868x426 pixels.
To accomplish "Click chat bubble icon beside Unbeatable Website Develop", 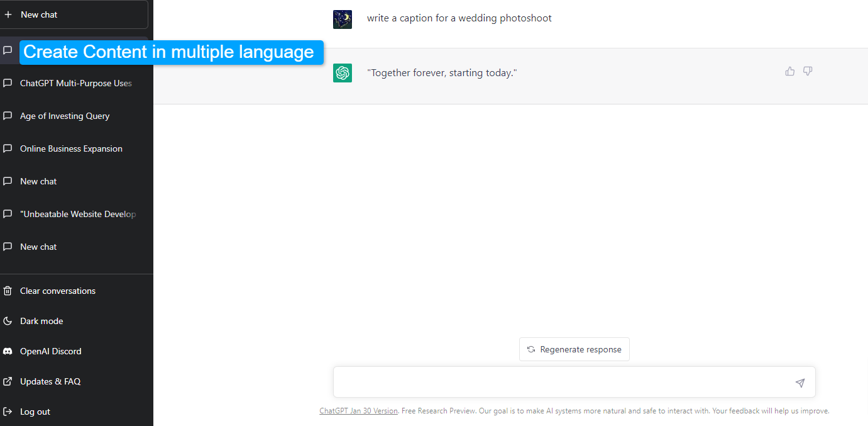I will [8, 214].
